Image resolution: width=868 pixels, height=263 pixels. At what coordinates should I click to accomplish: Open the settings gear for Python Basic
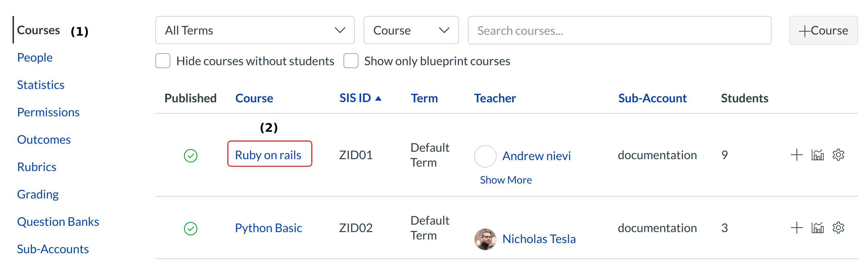pos(838,228)
